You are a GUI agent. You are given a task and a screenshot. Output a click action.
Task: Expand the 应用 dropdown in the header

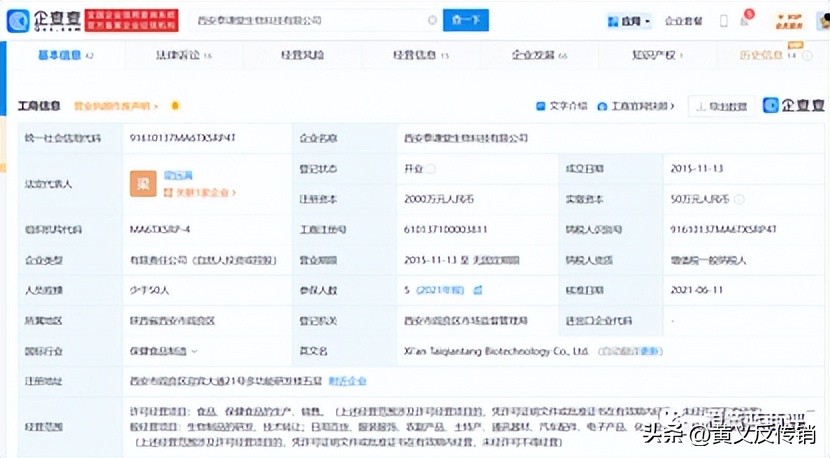(x=629, y=21)
